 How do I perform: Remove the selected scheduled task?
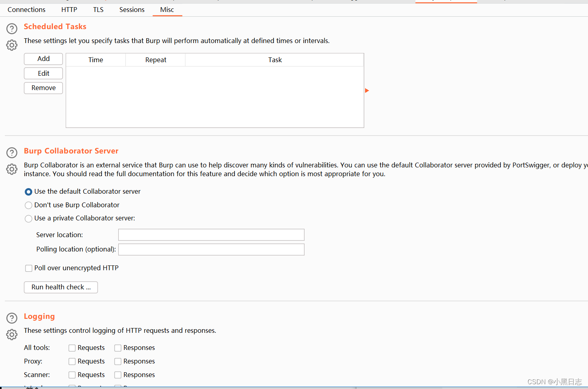tap(43, 88)
